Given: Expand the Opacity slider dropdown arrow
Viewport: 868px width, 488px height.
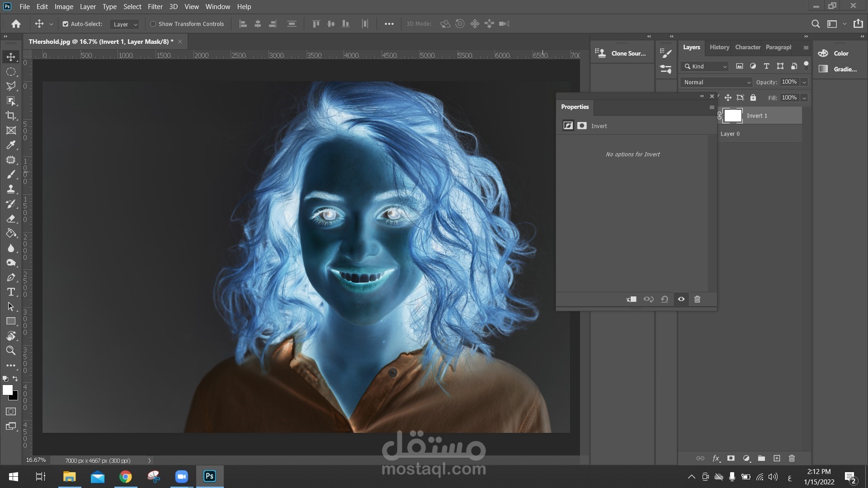Looking at the screenshot, I should tap(804, 82).
